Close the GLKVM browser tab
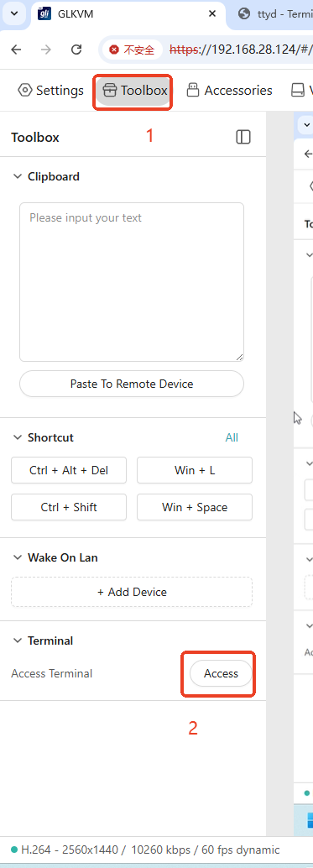 (211, 13)
